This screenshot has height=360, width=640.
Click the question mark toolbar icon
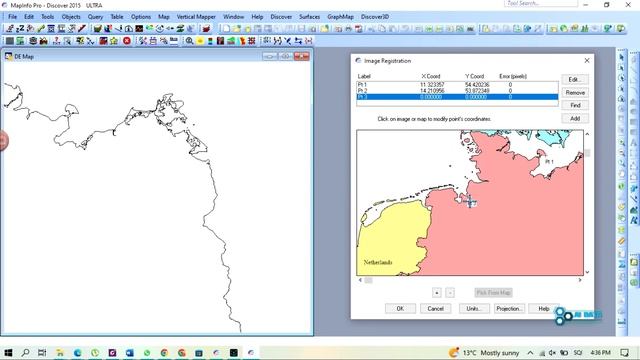(56, 41)
